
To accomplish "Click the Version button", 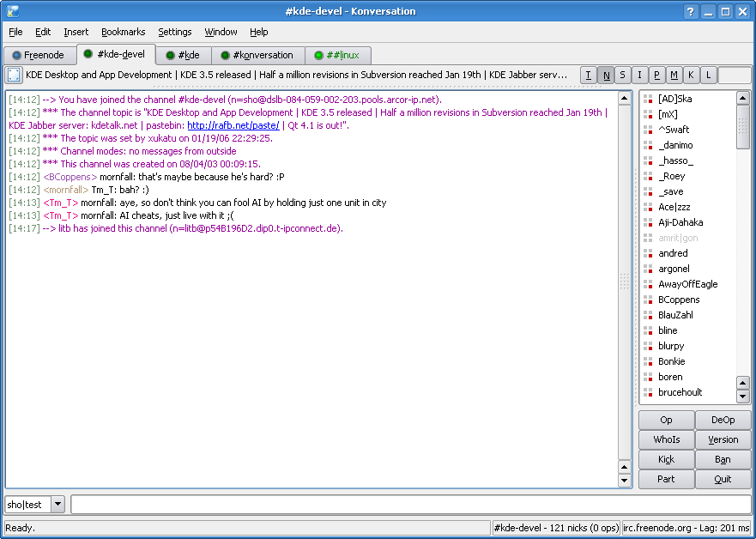I will click(x=723, y=439).
